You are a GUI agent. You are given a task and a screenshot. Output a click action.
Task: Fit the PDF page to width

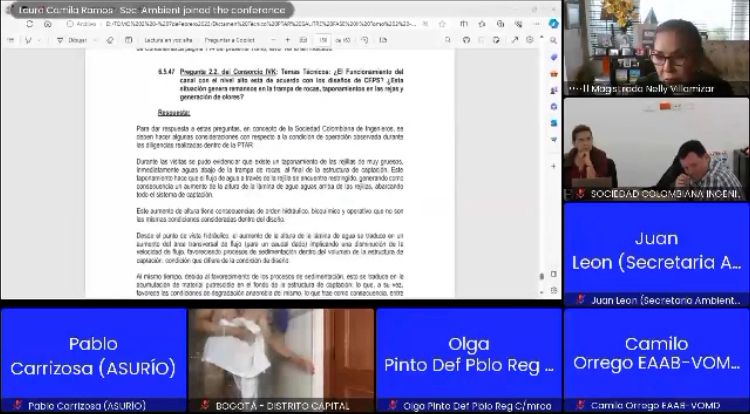[303, 41]
